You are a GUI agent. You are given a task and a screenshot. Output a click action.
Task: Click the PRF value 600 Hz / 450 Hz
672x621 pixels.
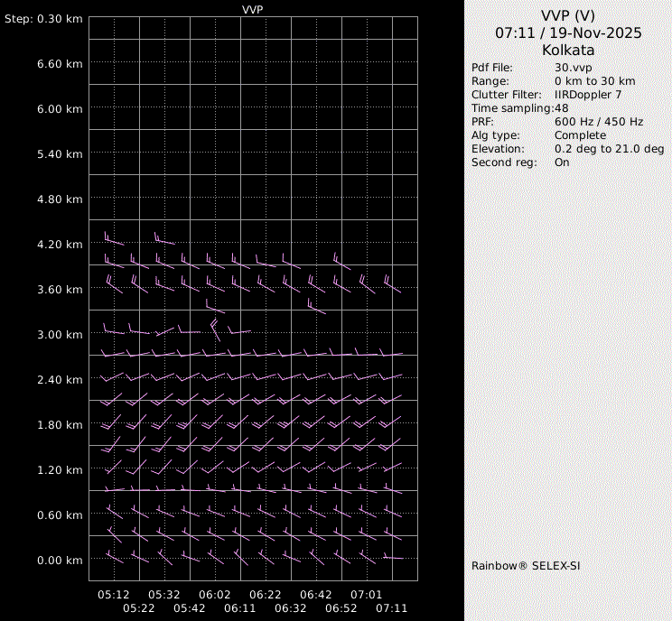[599, 122]
